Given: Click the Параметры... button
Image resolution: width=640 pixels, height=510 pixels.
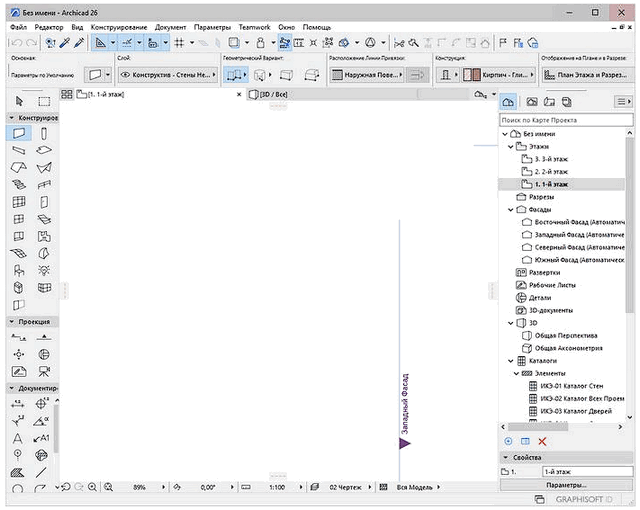Looking at the screenshot, I should [x=566, y=485].
